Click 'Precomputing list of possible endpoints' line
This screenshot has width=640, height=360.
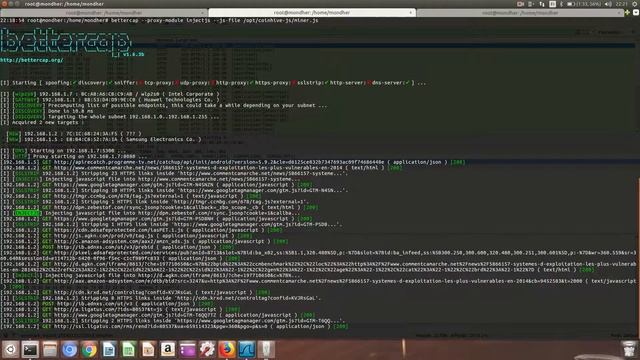point(164,105)
